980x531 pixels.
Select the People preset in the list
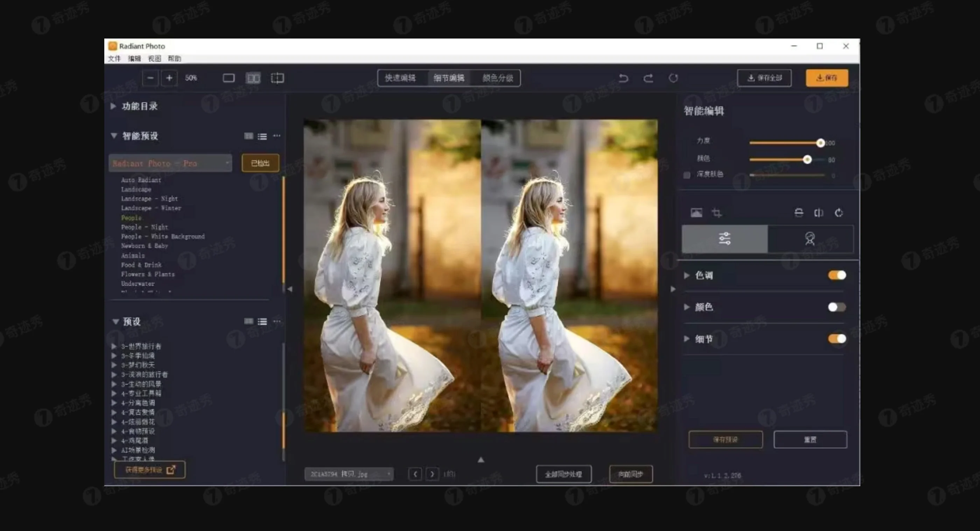click(x=131, y=218)
